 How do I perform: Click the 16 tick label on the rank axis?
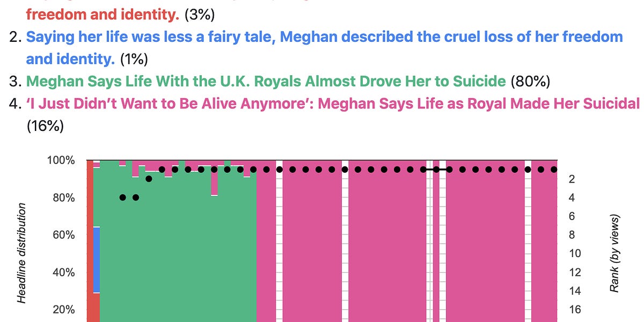571,310
